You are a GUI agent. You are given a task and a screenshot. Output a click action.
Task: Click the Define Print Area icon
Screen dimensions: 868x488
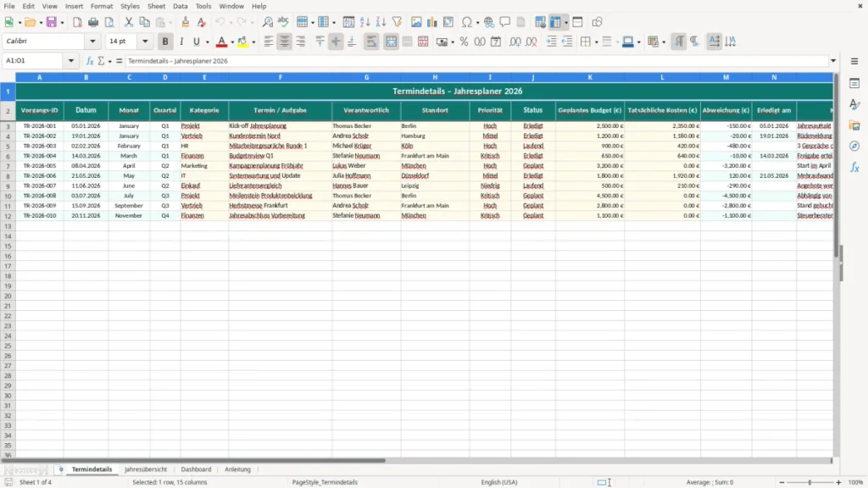tap(540, 22)
